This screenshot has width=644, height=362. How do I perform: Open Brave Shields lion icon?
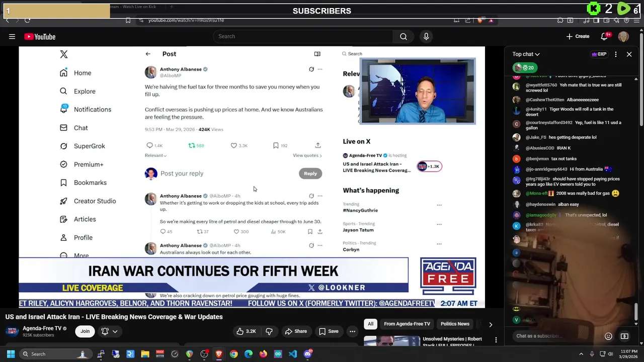pos(480,20)
